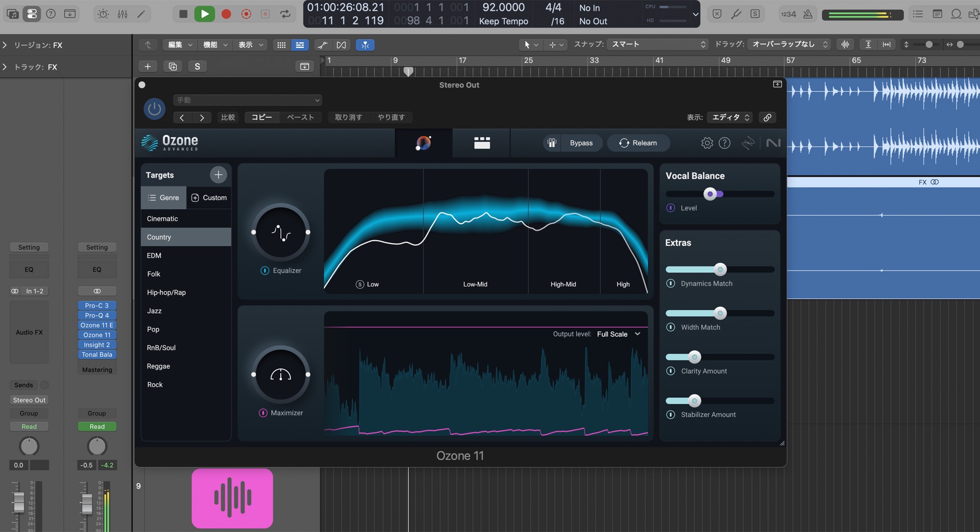Click the Stop button in transport
980x532 pixels.
pos(183,14)
